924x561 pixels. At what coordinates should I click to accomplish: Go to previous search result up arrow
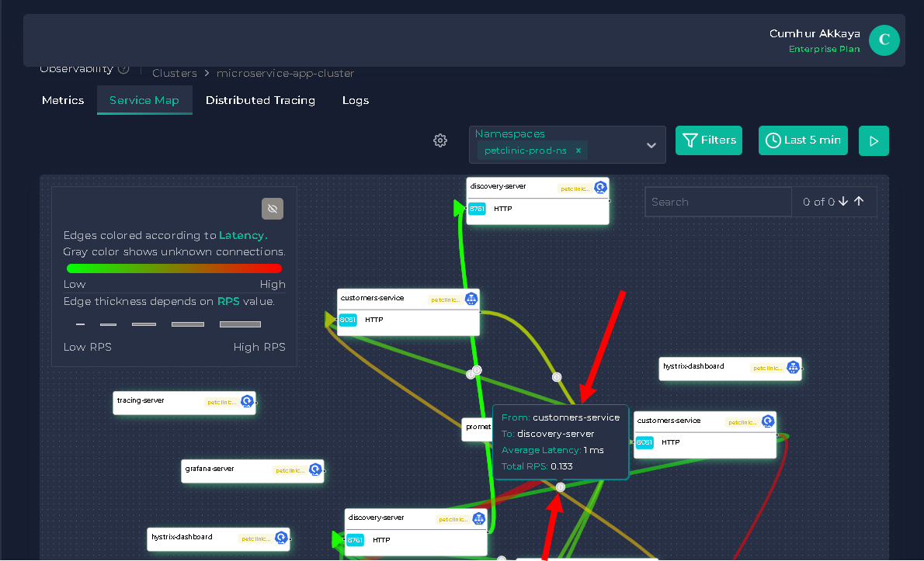pyautogui.click(x=859, y=202)
